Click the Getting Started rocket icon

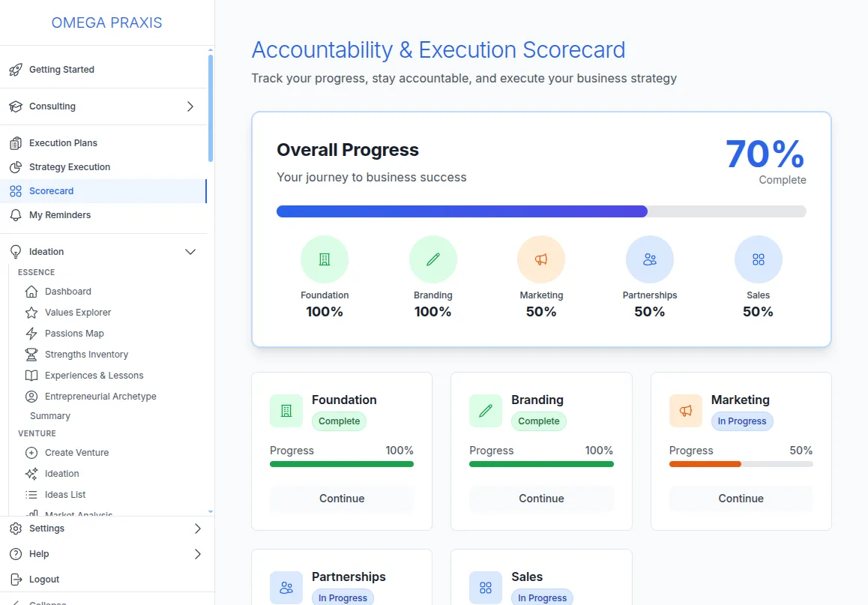click(x=16, y=70)
